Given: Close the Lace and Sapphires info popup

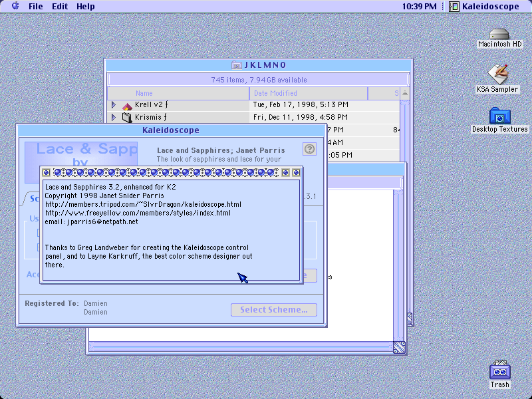Looking at the screenshot, I should coord(47,173).
